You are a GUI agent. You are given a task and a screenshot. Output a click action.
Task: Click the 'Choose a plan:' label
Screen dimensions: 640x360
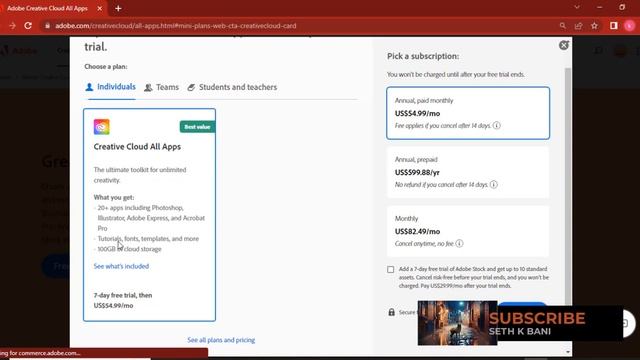(x=106, y=67)
